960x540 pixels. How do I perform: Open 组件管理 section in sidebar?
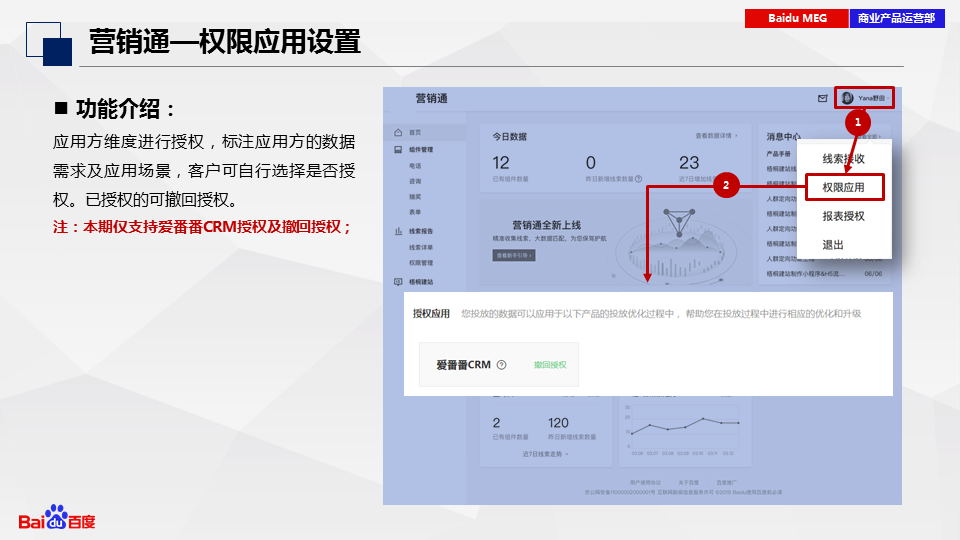[x=421, y=149]
